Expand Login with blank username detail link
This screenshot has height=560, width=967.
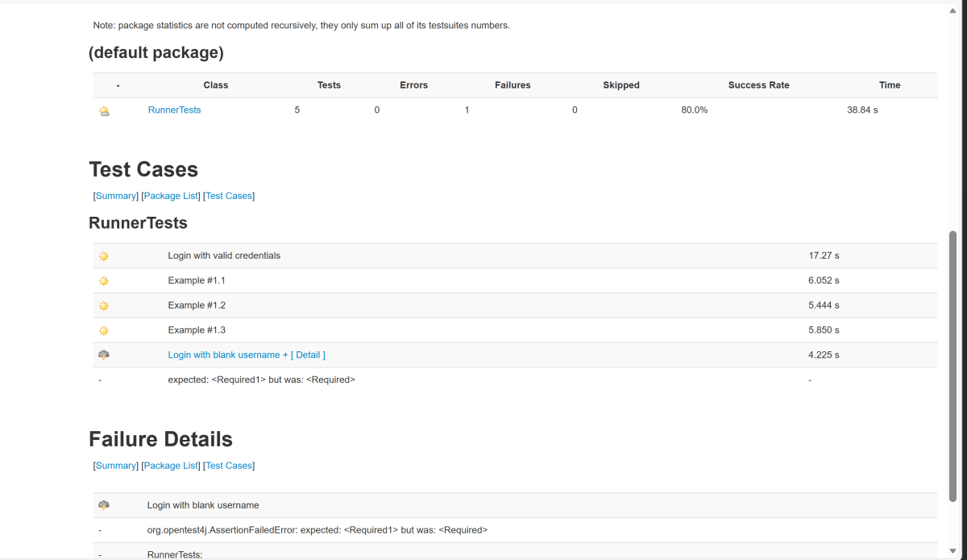(247, 355)
